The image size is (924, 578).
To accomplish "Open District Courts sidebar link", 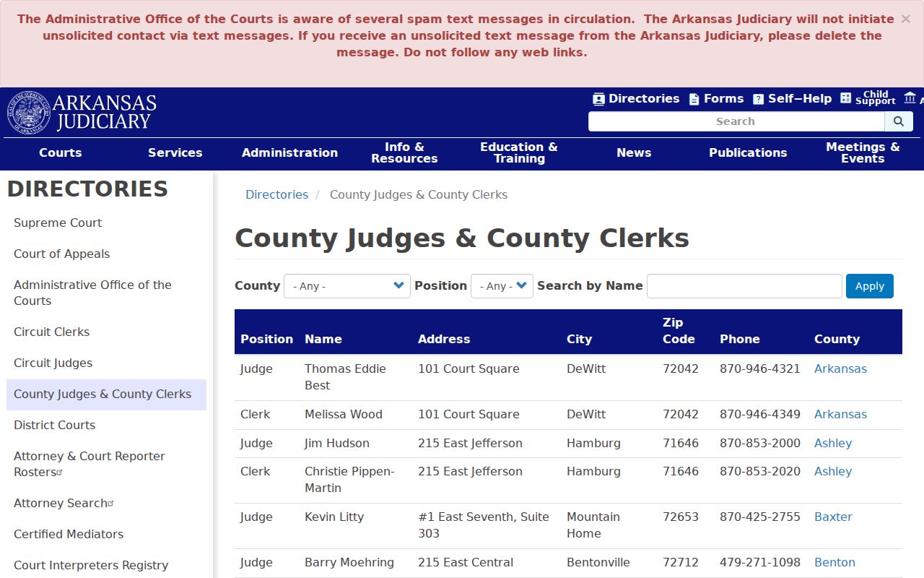I will (x=55, y=425).
